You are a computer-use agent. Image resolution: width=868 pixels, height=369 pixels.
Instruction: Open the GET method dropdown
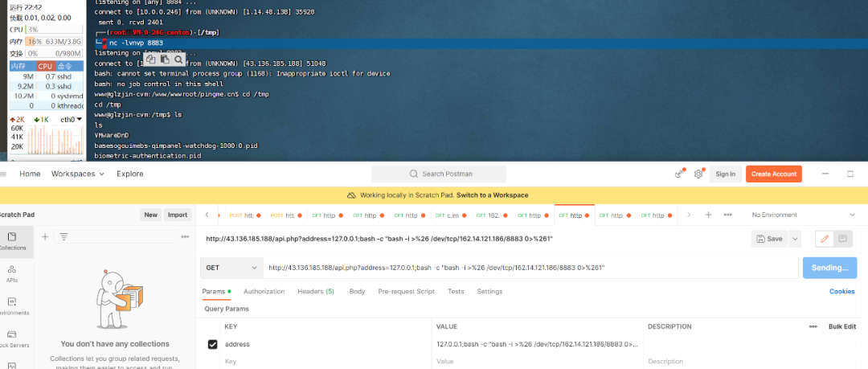[231, 268]
